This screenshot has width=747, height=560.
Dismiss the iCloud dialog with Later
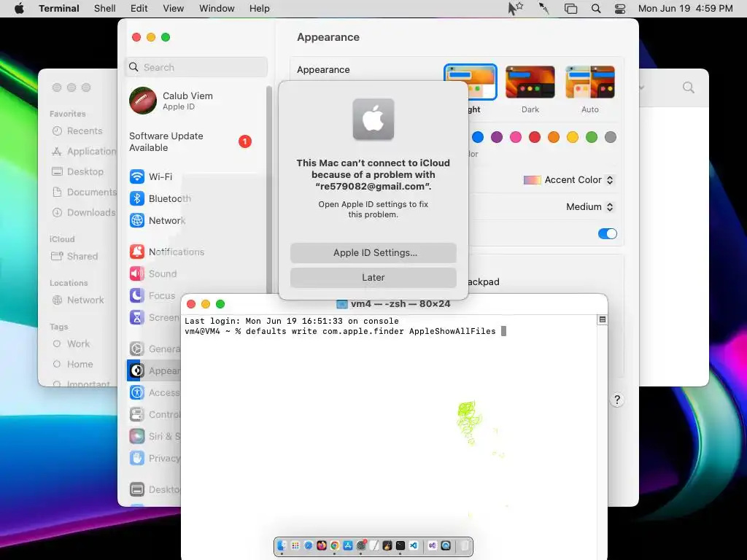coord(373,278)
